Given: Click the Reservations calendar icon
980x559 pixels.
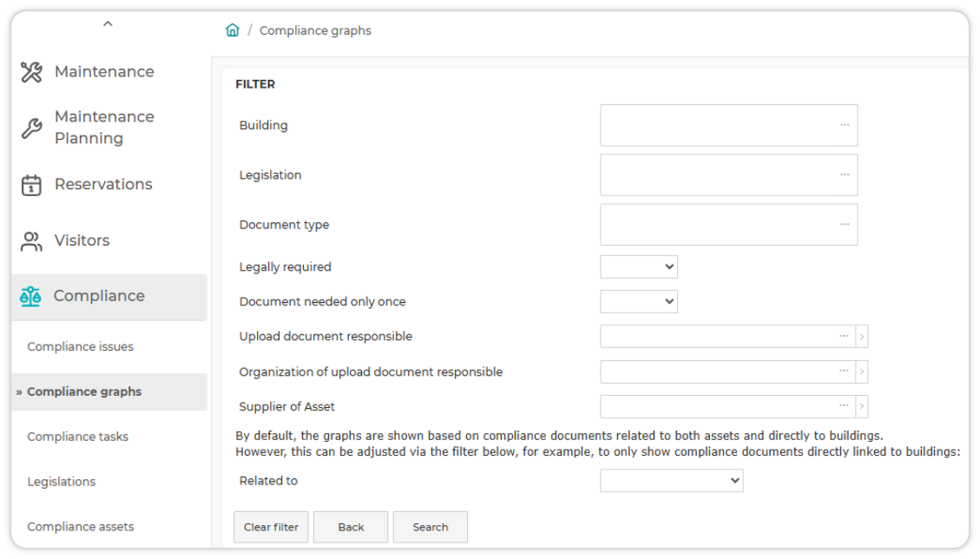Looking at the screenshot, I should (x=31, y=185).
